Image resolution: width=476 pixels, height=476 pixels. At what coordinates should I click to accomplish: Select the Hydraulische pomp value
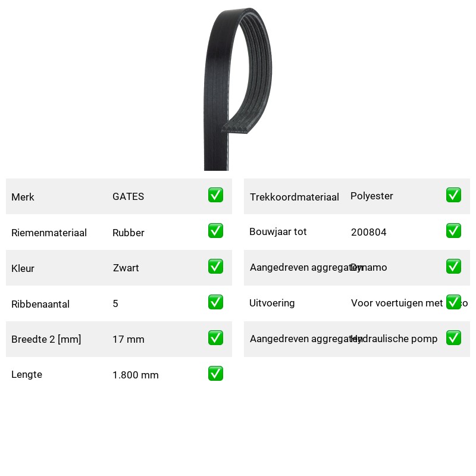click(394, 339)
